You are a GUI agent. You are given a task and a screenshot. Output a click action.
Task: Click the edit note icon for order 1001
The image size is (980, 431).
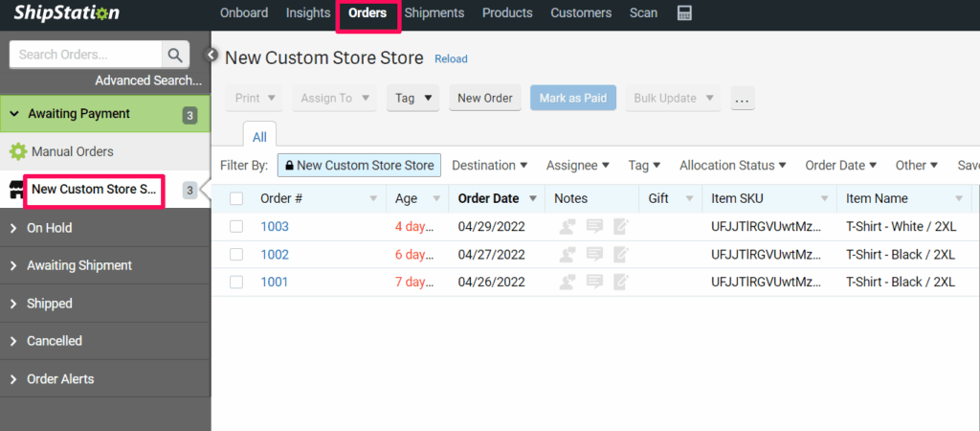coord(621,282)
